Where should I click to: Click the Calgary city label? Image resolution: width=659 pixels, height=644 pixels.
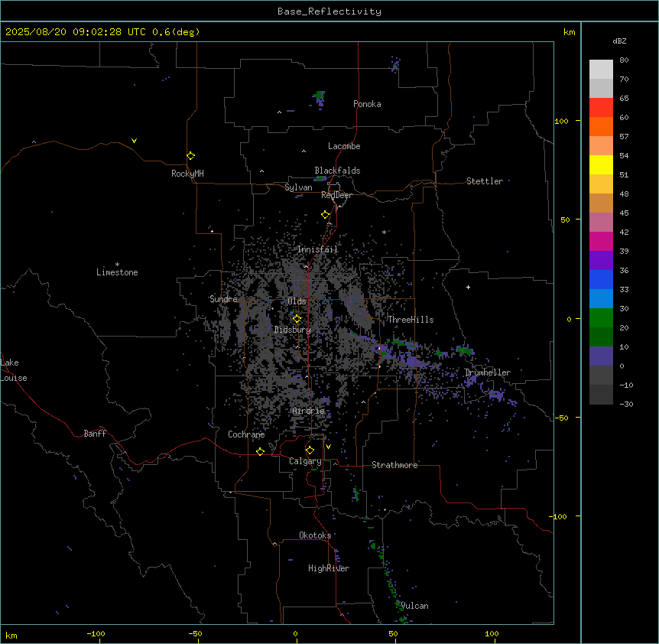click(305, 461)
